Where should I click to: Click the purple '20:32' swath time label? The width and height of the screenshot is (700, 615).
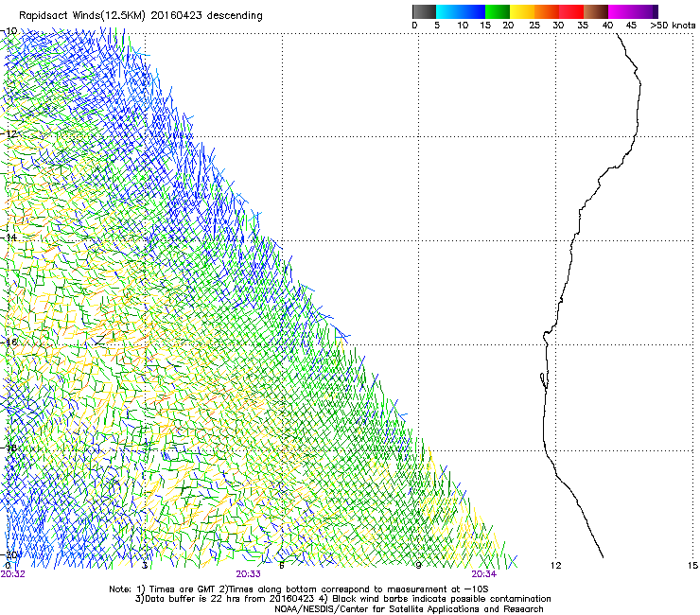click(x=13, y=574)
